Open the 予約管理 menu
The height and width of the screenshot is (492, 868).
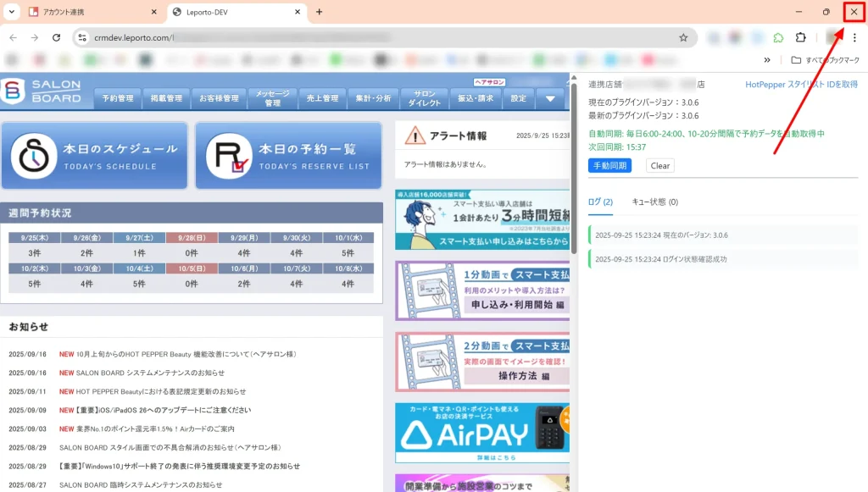coord(118,98)
